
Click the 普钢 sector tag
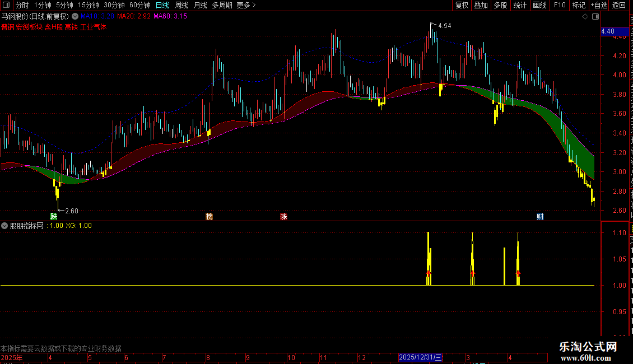8,27
